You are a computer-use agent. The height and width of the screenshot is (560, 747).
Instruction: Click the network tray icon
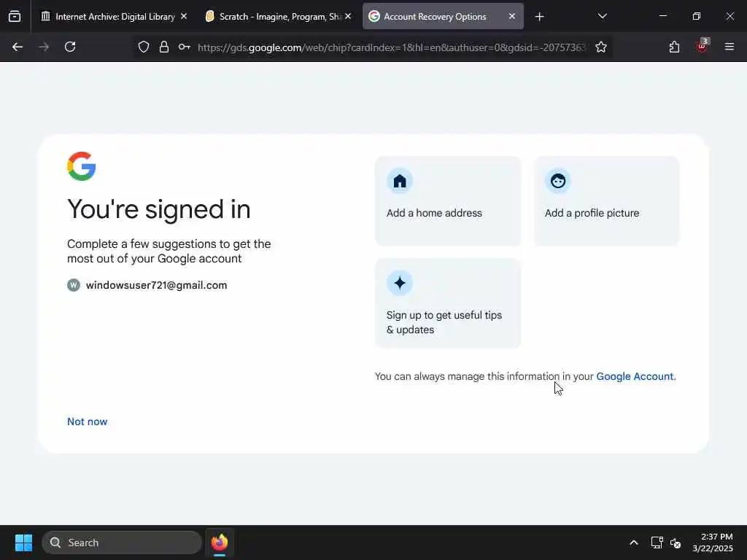pyautogui.click(x=657, y=542)
